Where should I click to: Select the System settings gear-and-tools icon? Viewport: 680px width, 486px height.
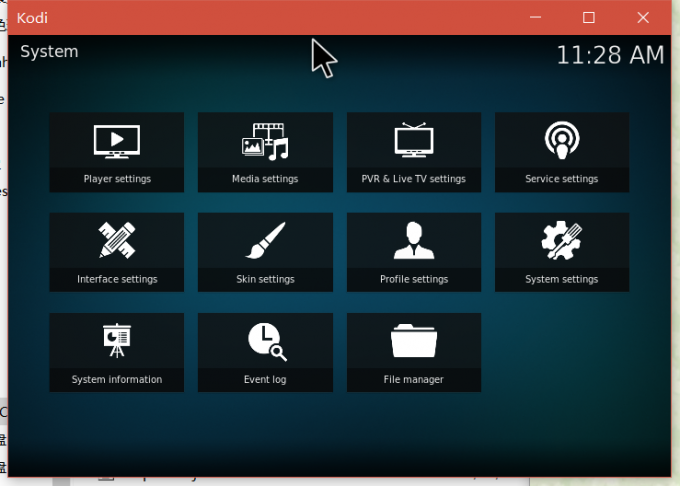561,241
